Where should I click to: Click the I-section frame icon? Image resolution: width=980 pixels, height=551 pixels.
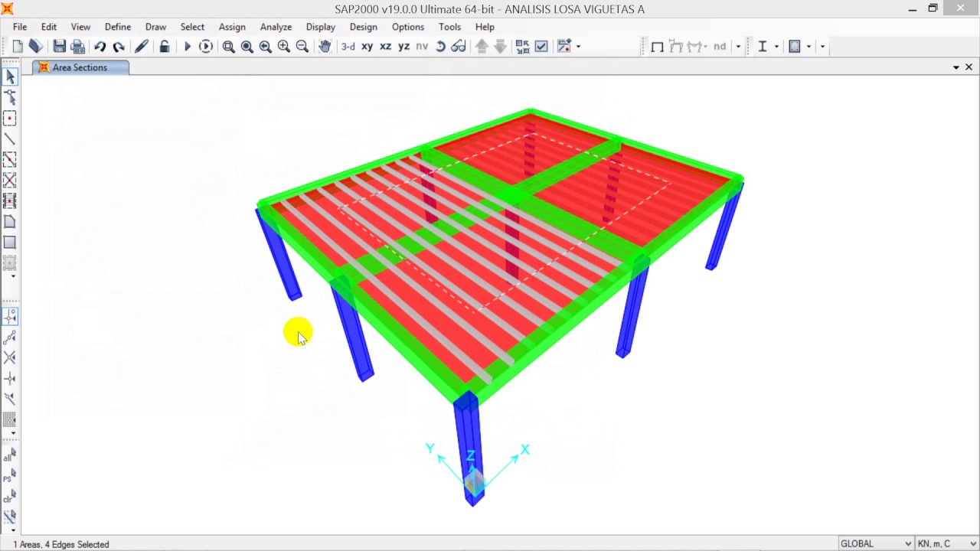coord(762,47)
